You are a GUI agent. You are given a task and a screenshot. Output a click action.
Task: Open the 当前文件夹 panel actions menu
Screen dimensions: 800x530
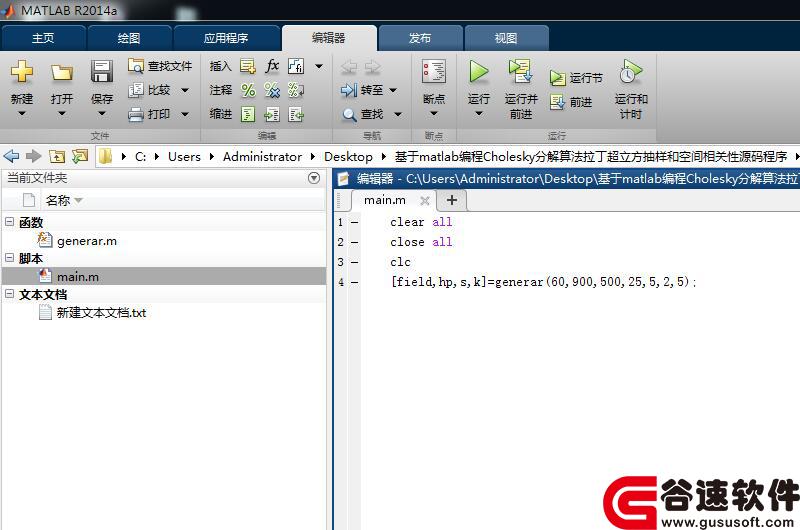point(314,178)
